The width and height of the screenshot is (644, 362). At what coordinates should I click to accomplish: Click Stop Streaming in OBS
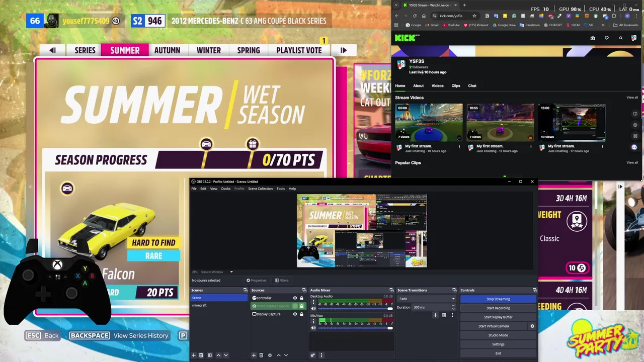(x=498, y=299)
